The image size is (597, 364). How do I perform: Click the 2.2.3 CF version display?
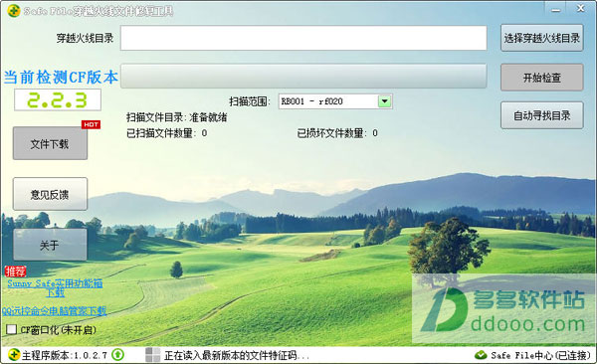point(58,100)
